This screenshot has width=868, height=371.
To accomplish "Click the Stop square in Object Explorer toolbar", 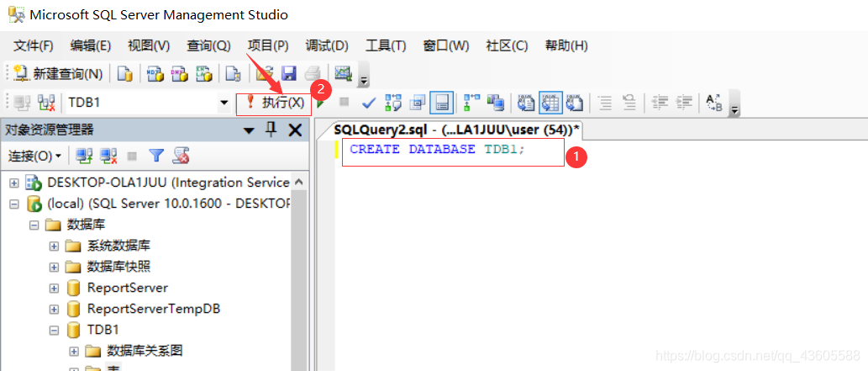I will pyautogui.click(x=132, y=156).
